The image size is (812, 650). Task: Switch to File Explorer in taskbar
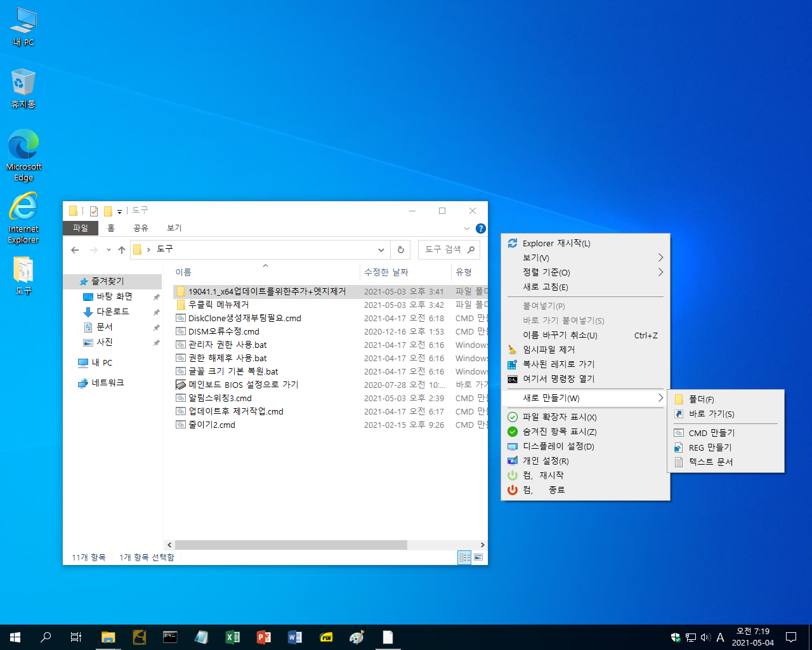pos(108,637)
